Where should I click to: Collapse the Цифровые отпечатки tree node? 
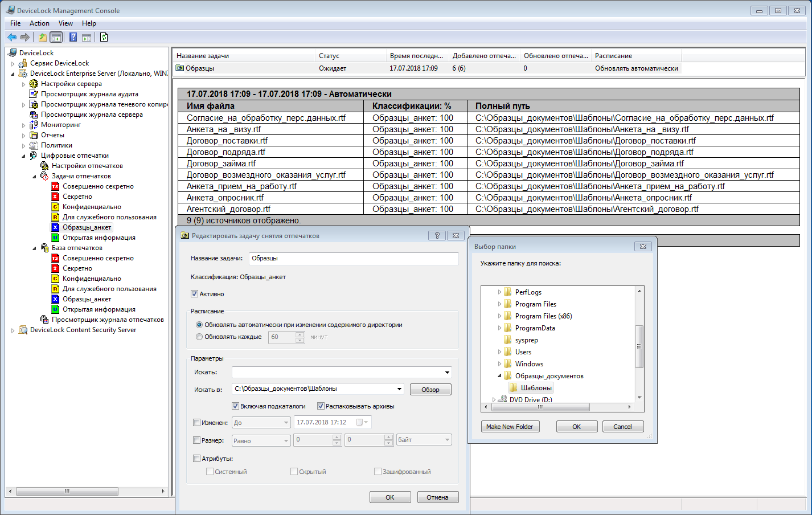point(23,156)
